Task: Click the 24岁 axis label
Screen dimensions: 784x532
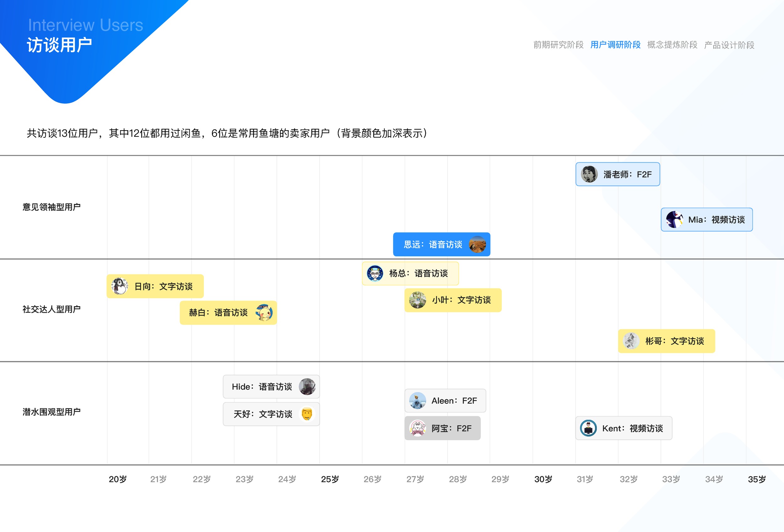Action: pos(287,479)
